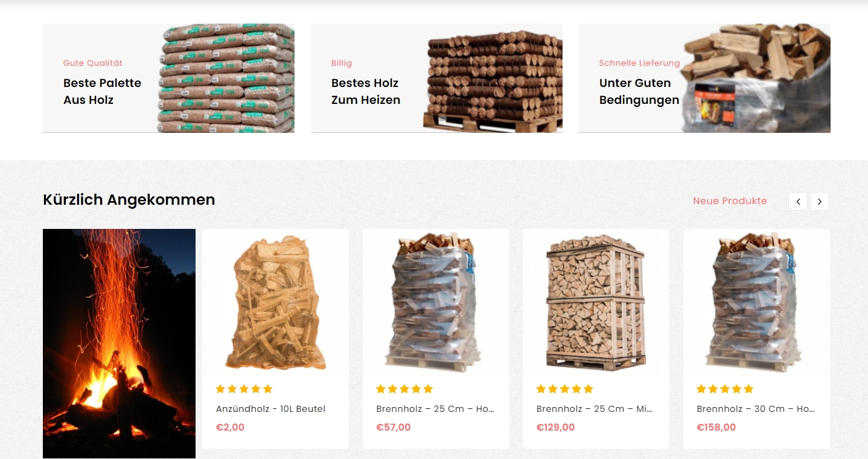Open the Bestes Holz Zum Heizen banner

(x=436, y=78)
